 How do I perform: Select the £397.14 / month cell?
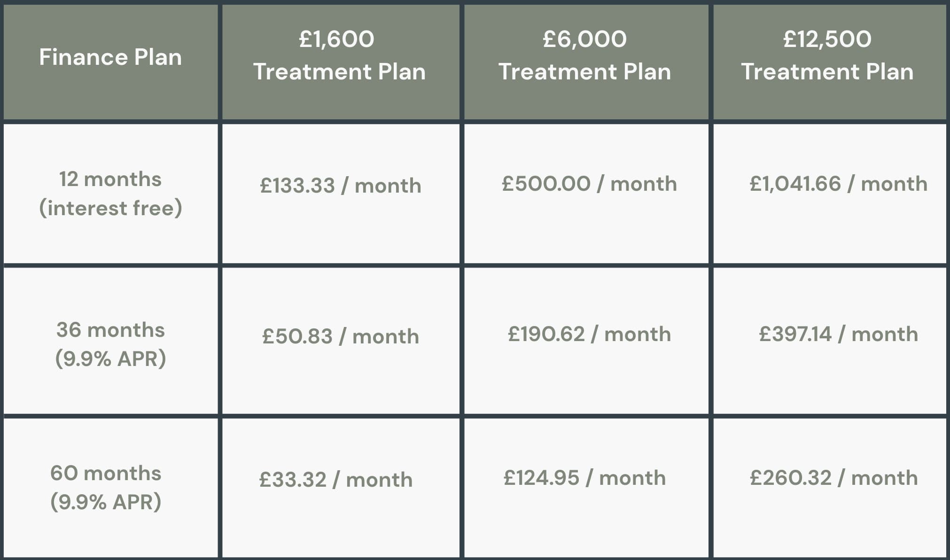[x=838, y=334]
